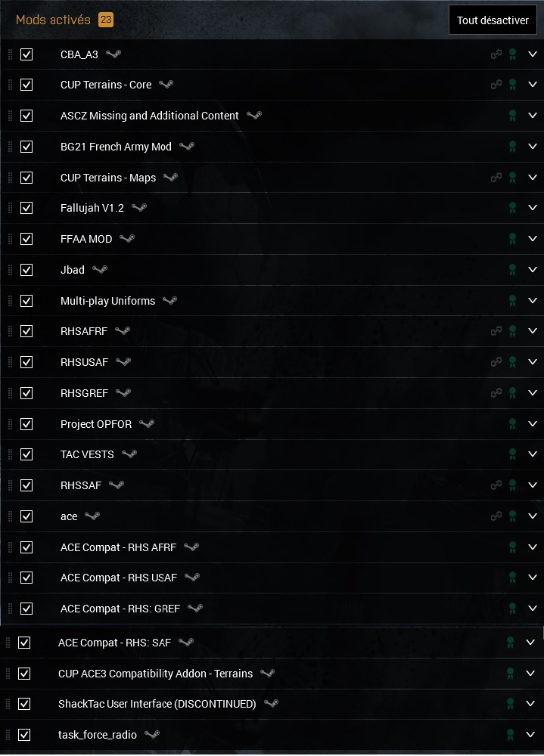Click the green badge icon for Fallujah V1.2
Screen dimensions: 544x756
512,208
